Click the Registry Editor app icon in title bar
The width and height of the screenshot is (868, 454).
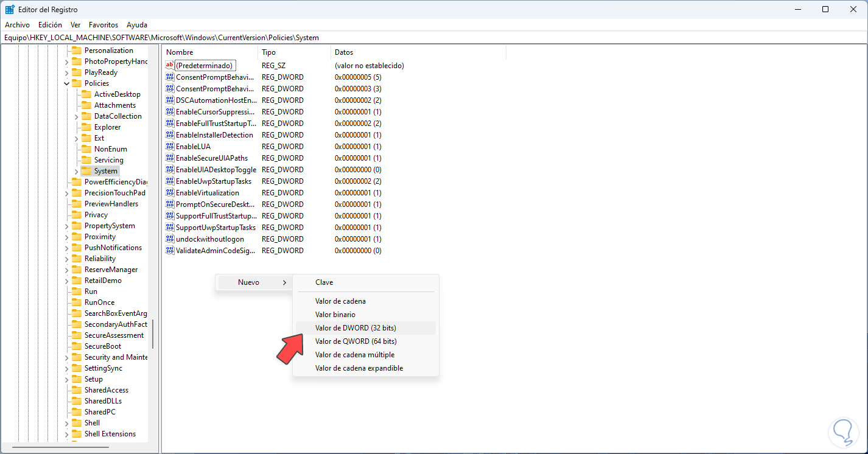tap(10, 10)
